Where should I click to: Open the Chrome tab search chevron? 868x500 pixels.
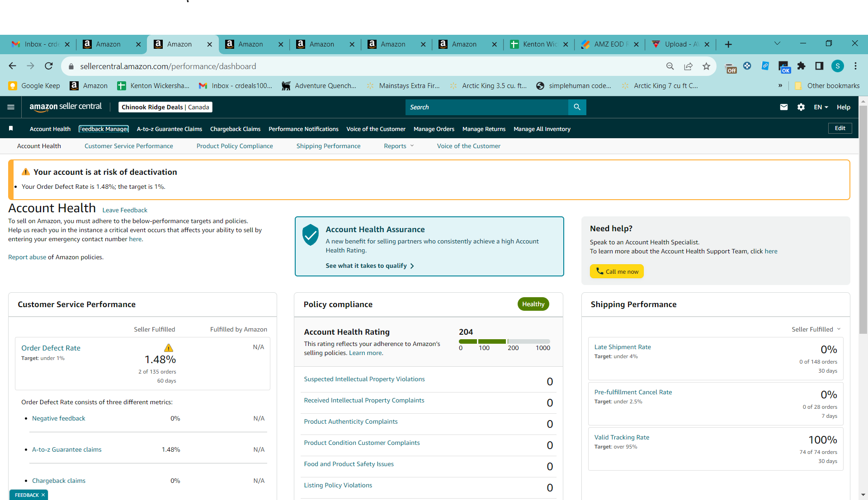pyautogui.click(x=777, y=43)
